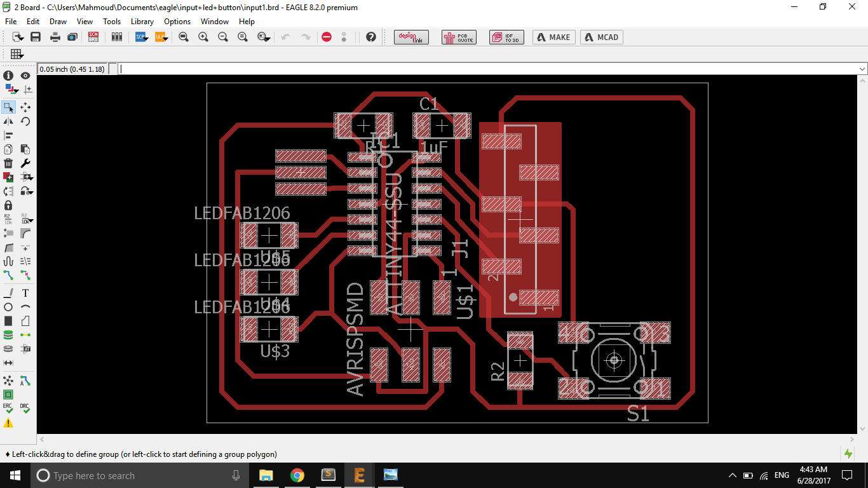Select the Mark origin tool

pyautogui.click(x=27, y=90)
